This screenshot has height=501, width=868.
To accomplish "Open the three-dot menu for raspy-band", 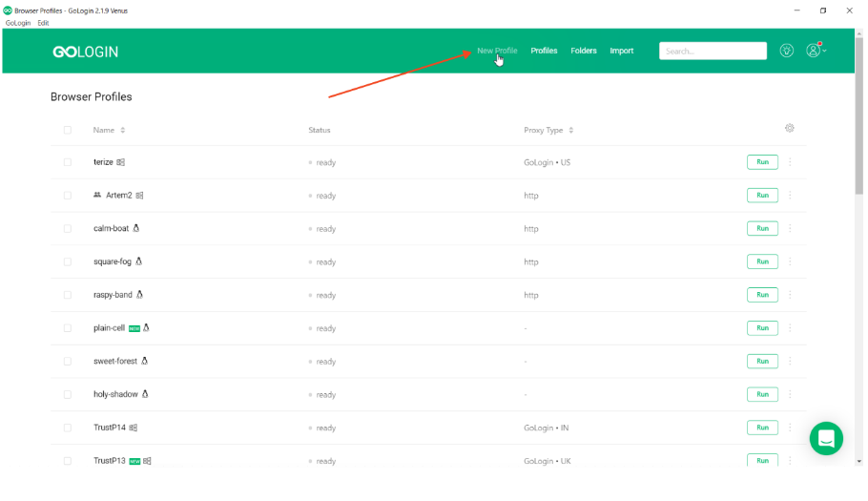I will (x=790, y=295).
